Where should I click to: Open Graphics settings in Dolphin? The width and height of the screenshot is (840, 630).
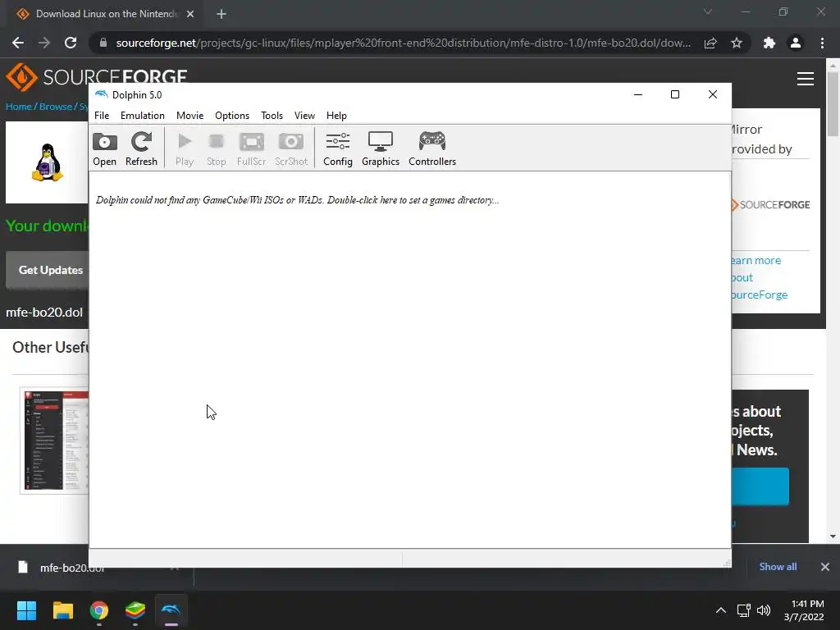coord(381,148)
